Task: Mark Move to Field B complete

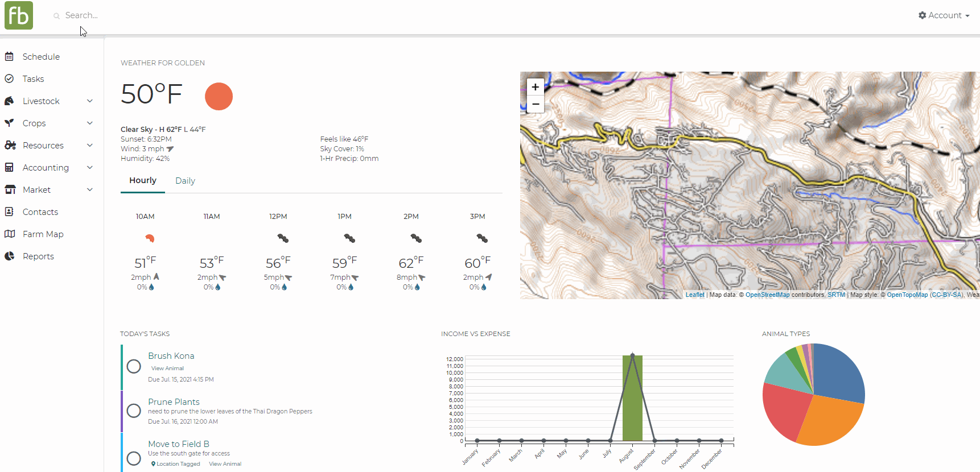Action: (134, 458)
